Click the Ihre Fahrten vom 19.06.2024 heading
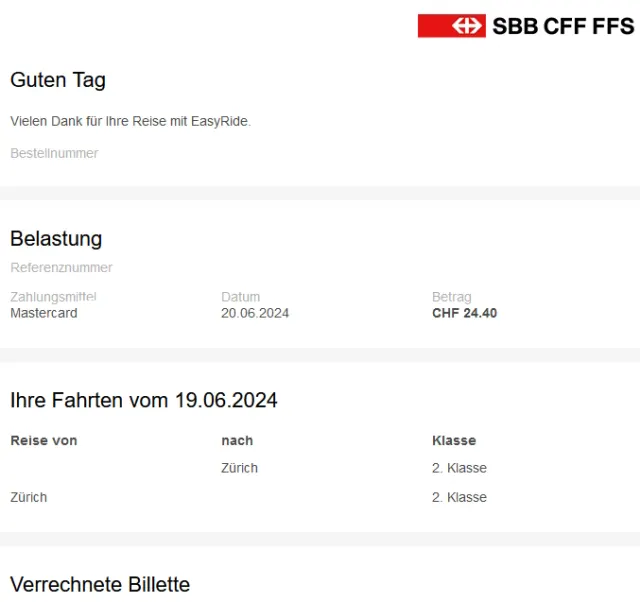 click(144, 400)
